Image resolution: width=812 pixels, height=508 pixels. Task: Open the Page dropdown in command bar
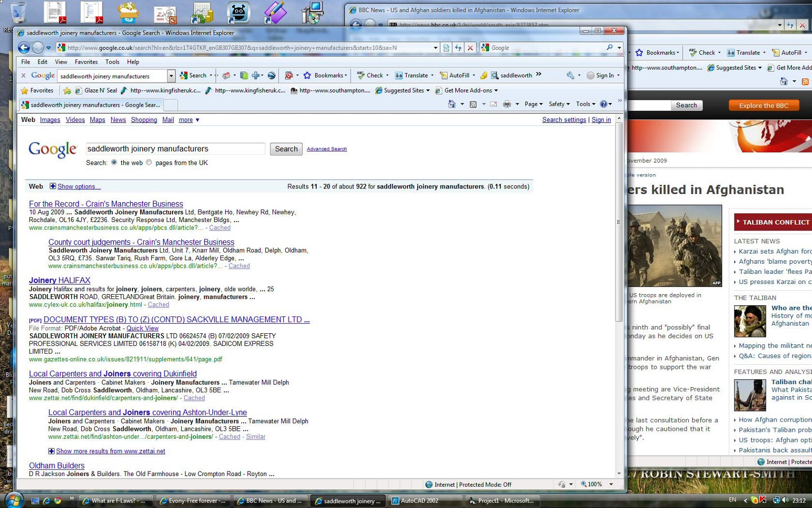533,104
